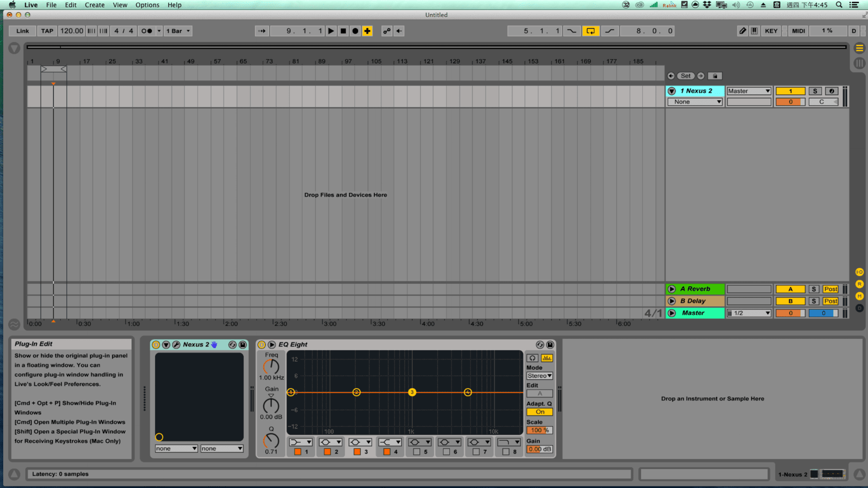The height and width of the screenshot is (488, 868).
Task: Go to previous locator arrow
Action: 671,76
